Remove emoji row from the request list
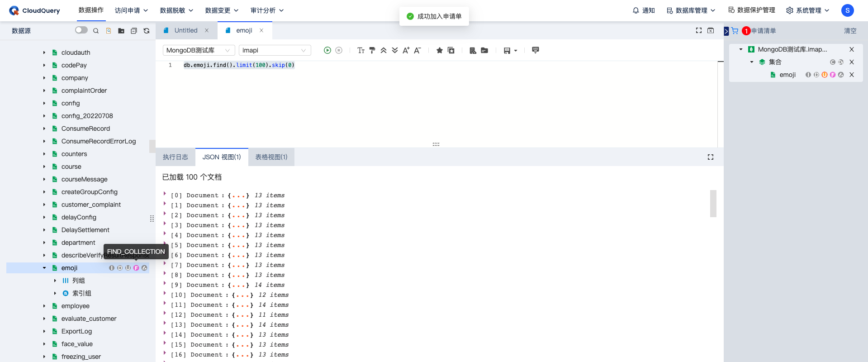868x362 pixels. pos(852,75)
